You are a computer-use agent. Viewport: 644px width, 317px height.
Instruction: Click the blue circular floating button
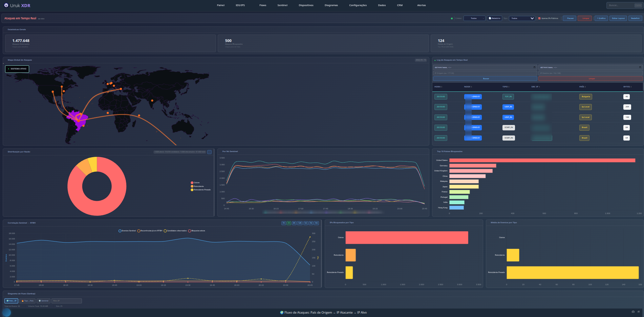6,313
